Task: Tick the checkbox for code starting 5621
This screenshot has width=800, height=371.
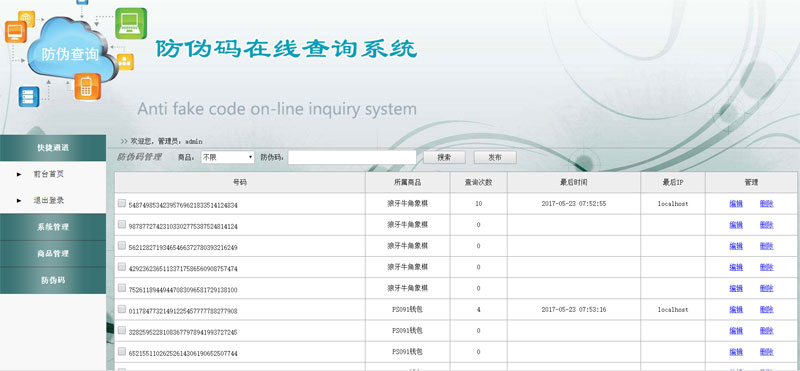Action: pos(122,245)
